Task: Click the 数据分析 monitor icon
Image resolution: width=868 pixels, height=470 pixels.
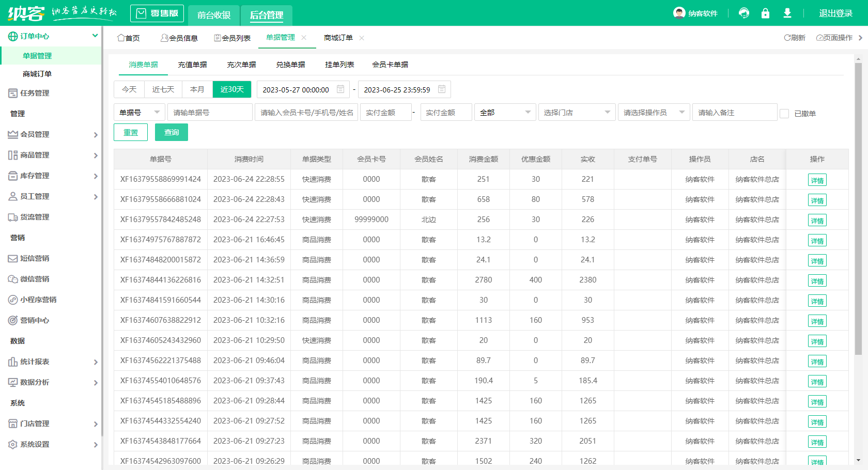Action: (x=13, y=382)
